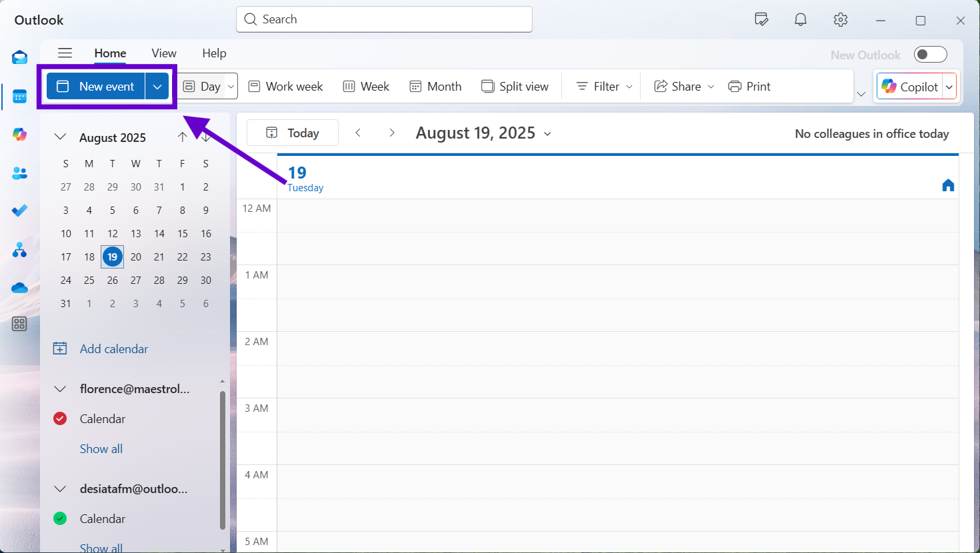Image resolution: width=980 pixels, height=553 pixels.
Task: Open the Copilot dropdown arrow
Action: click(x=949, y=87)
